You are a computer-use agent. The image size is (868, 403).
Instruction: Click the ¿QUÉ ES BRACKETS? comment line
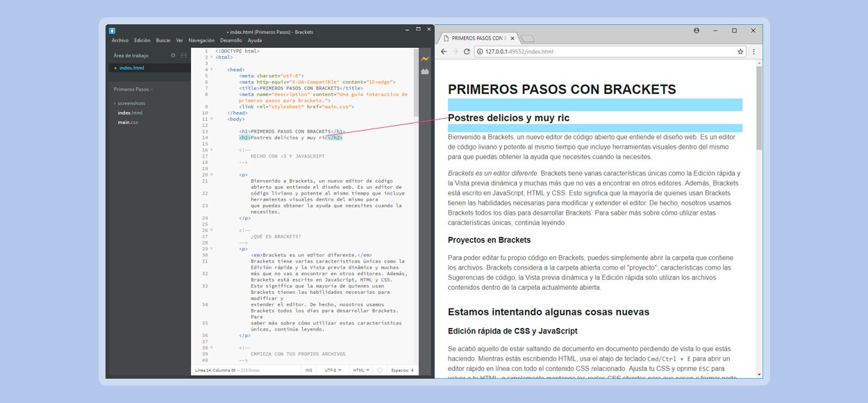click(x=276, y=236)
